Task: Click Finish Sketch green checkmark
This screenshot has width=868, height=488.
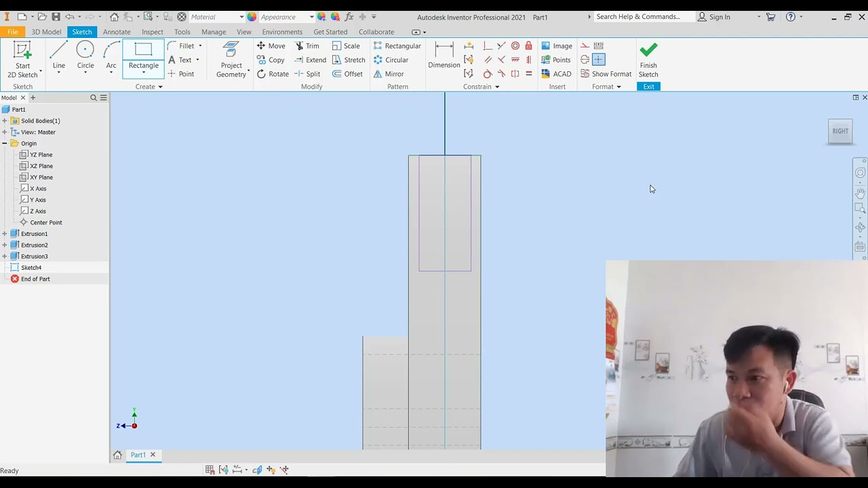Action: click(648, 49)
